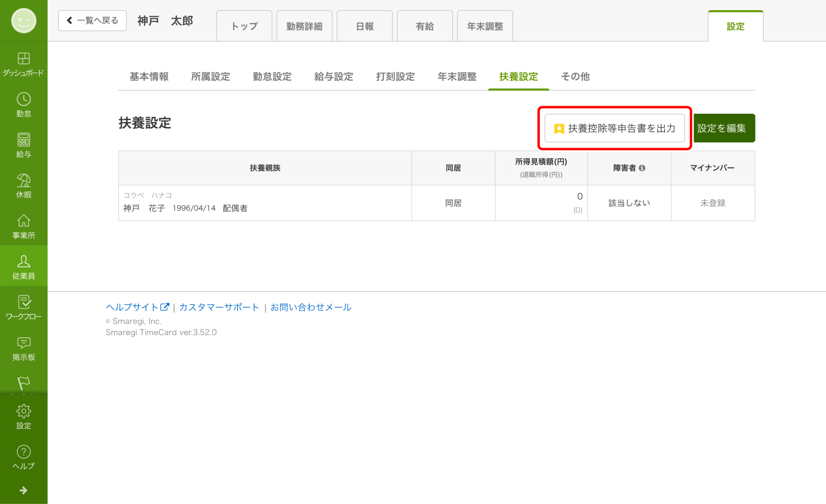The image size is (826, 504).
Task: Open the お問い合わせメール link
Action: click(x=311, y=307)
